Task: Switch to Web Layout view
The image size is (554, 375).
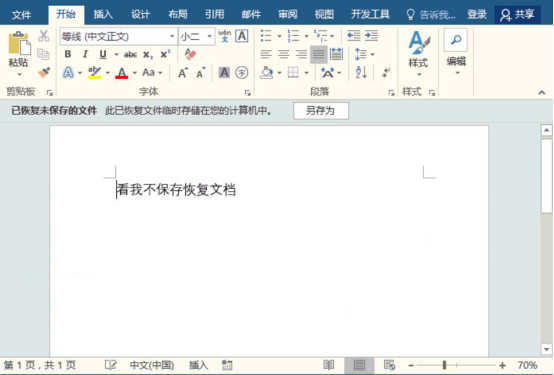Action: pyautogui.click(x=389, y=365)
